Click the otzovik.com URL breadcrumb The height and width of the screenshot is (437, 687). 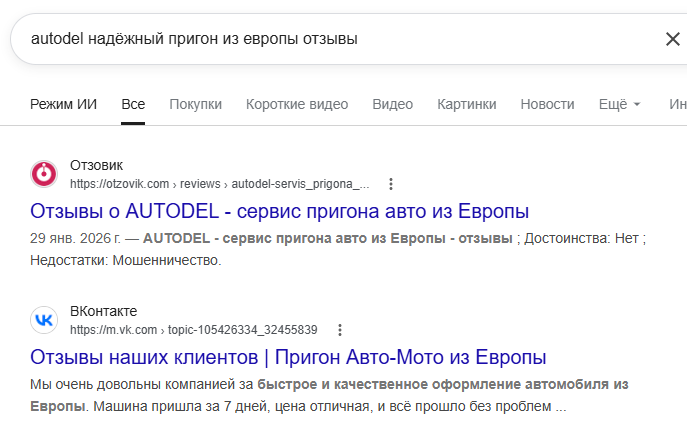click(x=220, y=184)
